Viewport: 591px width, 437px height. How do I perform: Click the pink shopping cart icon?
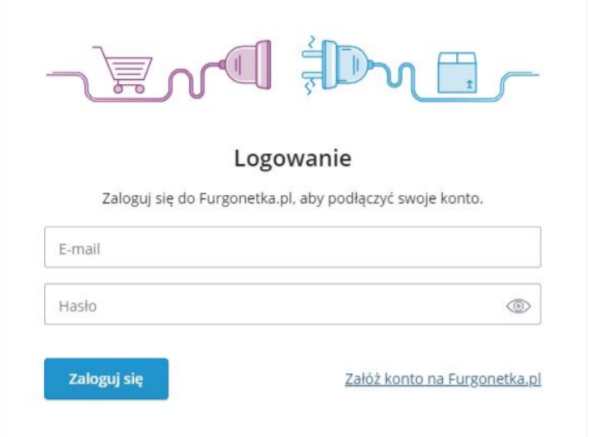pyautogui.click(x=124, y=69)
